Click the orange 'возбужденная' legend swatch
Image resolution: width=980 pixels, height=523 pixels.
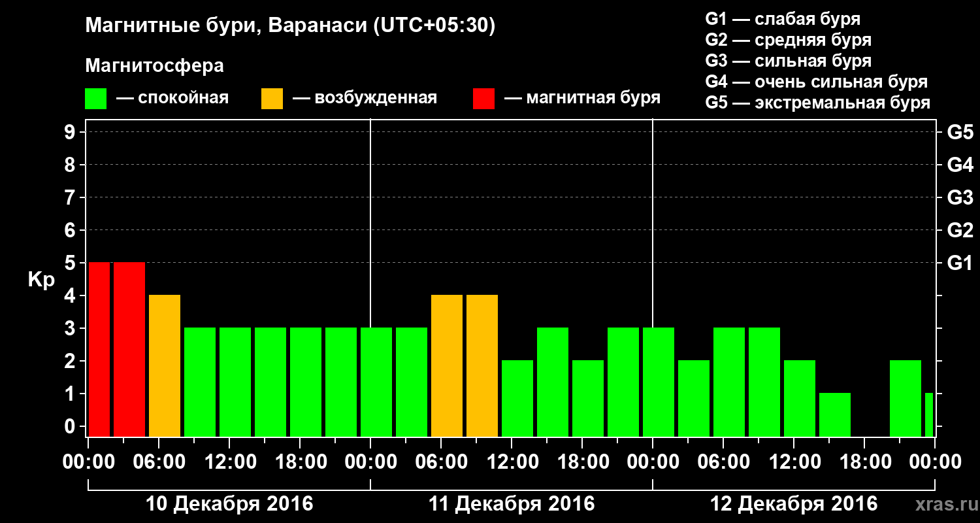pos(272,98)
